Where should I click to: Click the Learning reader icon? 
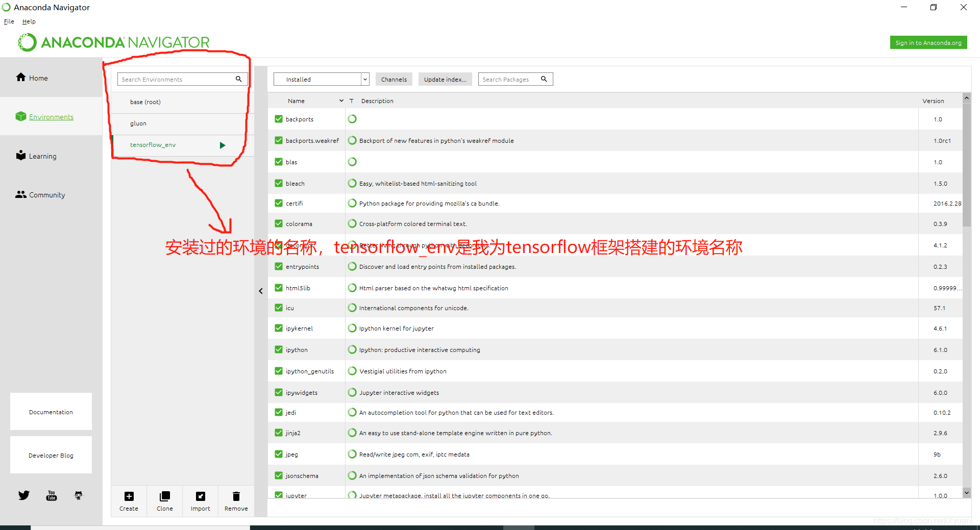[x=21, y=155]
